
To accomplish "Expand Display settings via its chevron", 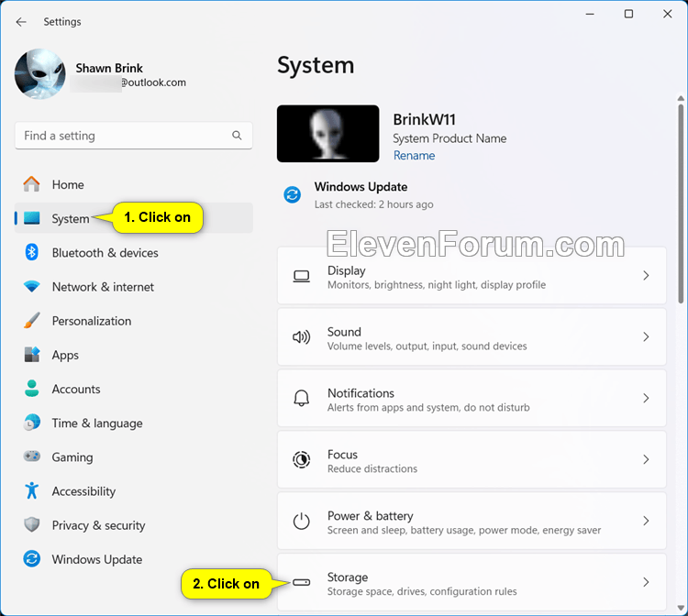I will [646, 275].
